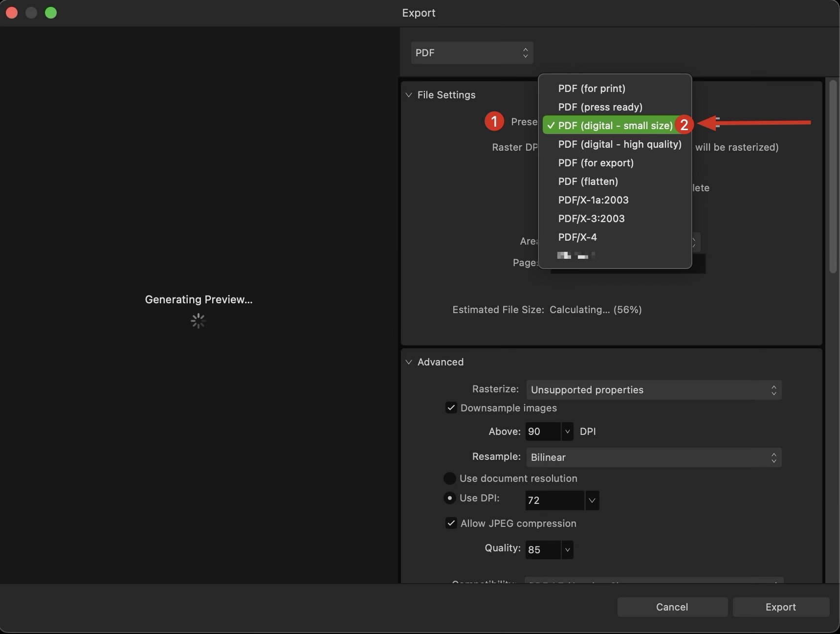Collapse the Advanced section chevron
Viewport: 840px width, 634px height.
point(409,362)
